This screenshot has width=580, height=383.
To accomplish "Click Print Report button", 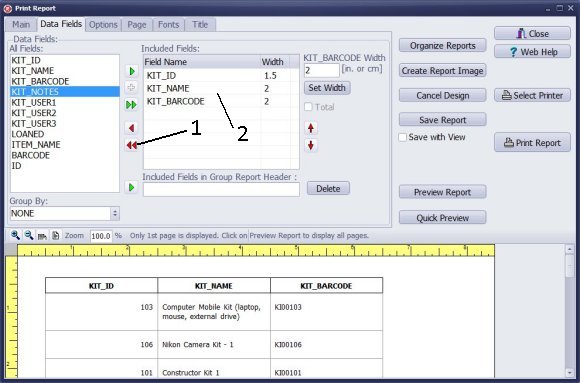I will click(532, 142).
